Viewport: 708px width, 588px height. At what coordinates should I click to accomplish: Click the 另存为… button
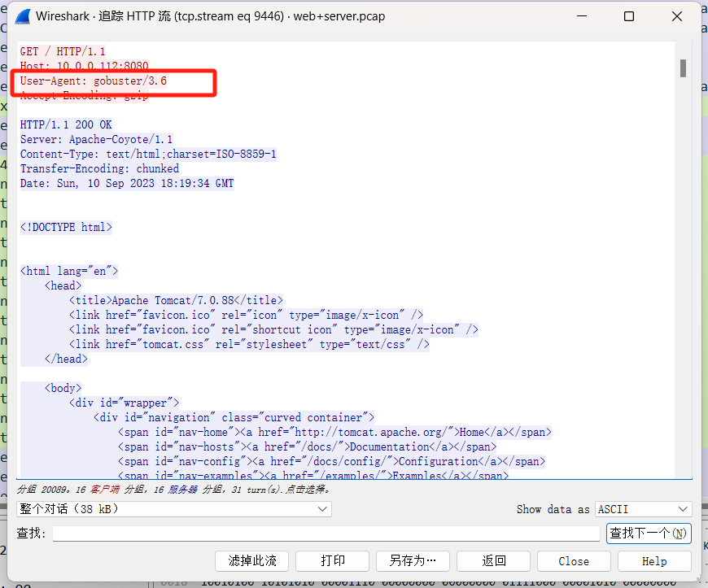tap(413, 561)
